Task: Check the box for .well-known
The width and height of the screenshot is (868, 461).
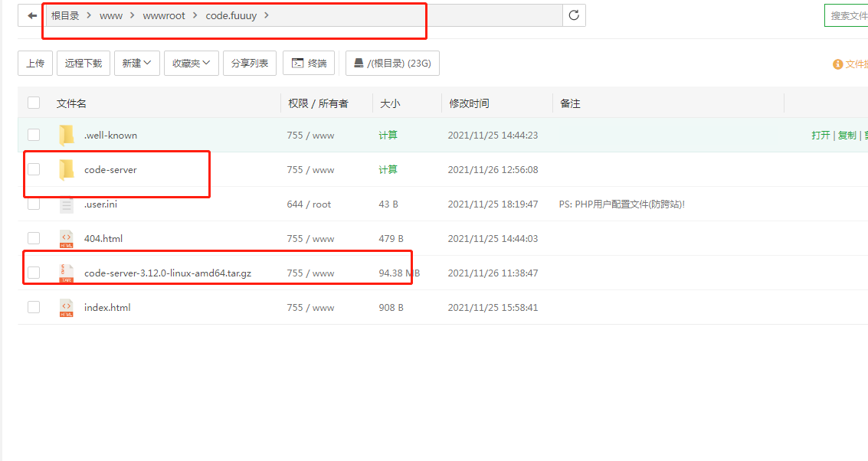Action: (34, 135)
